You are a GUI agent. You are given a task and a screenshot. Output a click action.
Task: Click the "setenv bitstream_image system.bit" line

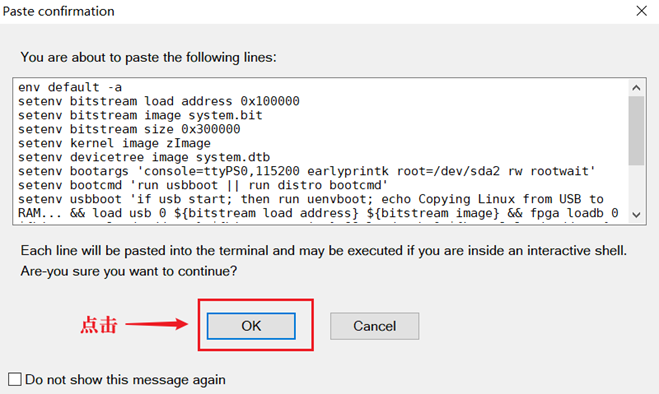(140, 115)
